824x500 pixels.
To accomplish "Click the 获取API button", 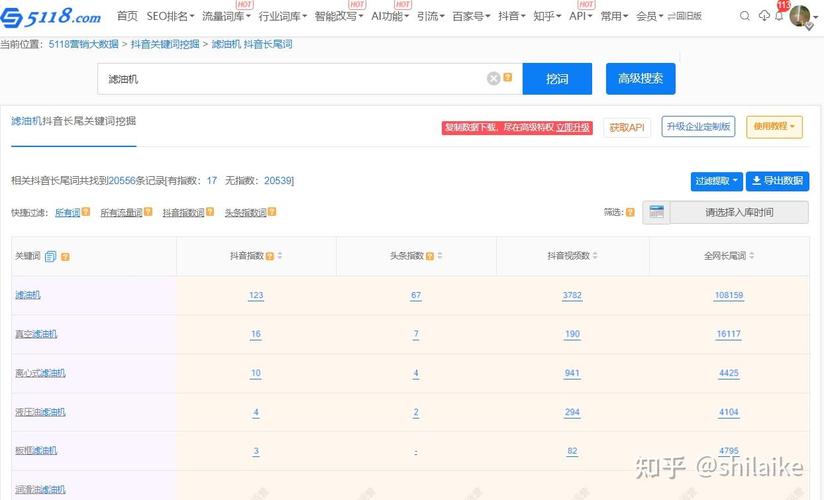I will point(626,127).
